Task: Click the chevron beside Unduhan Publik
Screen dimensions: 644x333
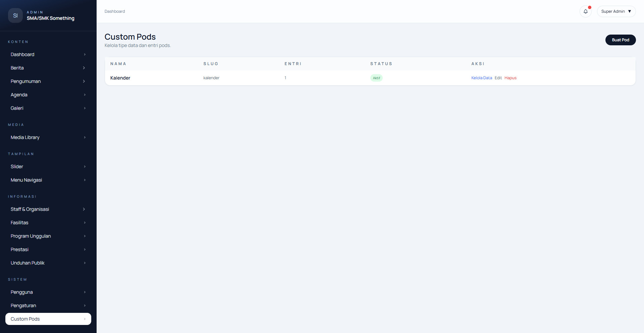Action: tap(85, 263)
